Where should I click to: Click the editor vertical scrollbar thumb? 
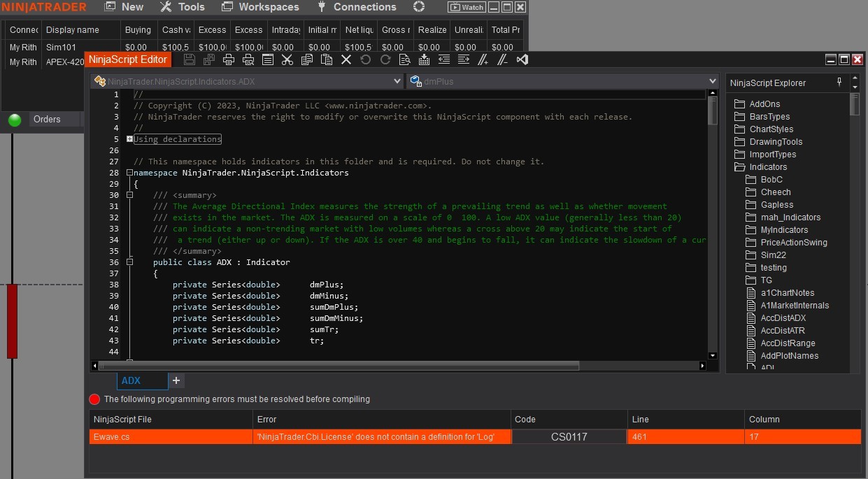point(713,110)
